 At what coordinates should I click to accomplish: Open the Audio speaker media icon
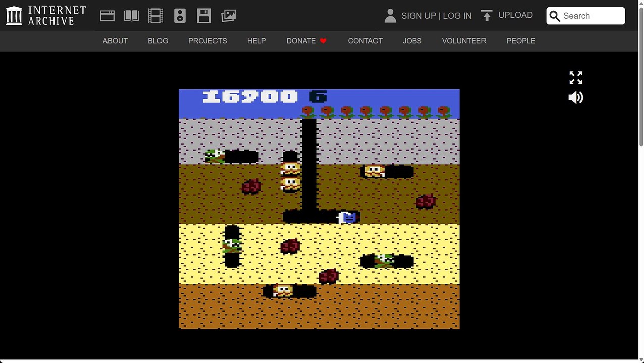[180, 16]
